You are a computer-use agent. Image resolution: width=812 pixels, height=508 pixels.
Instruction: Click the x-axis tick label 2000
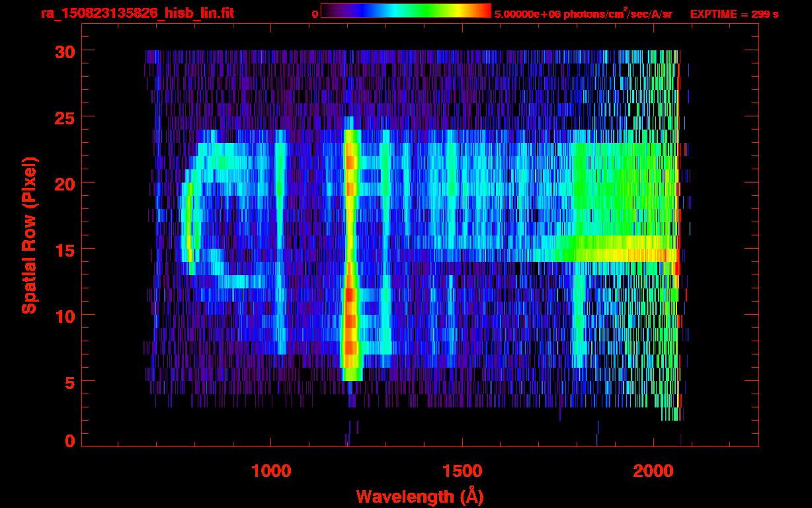[653, 471]
